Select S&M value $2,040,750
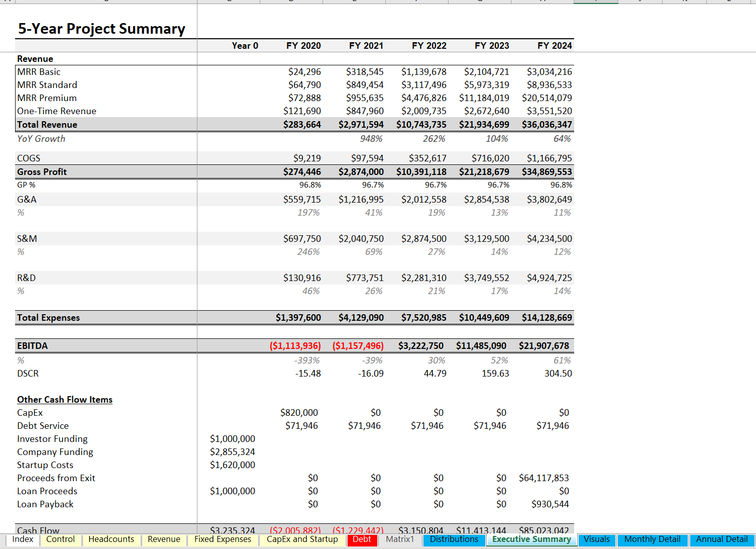The height and width of the screenshot is (549, 756). coord(361,239)
